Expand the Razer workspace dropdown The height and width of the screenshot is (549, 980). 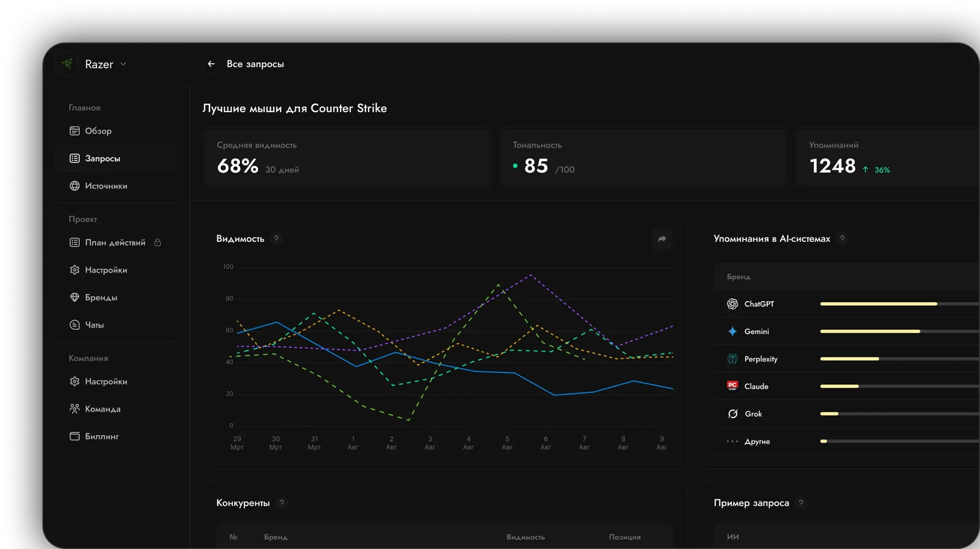(x=123, y=64)
